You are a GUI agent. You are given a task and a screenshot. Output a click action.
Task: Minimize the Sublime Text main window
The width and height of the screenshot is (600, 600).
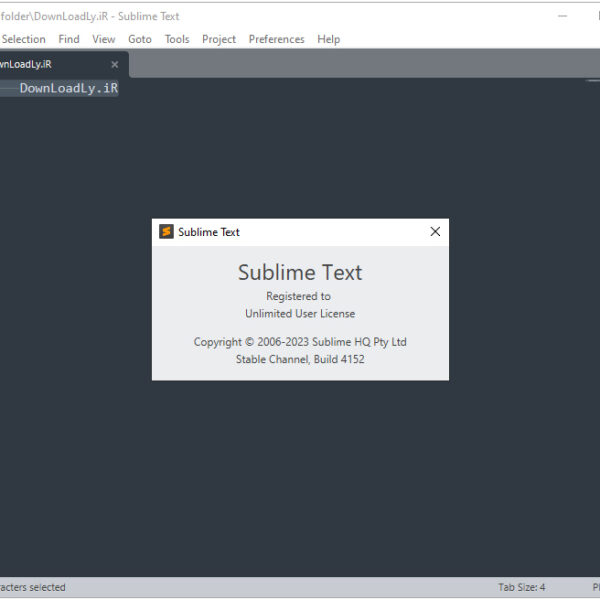562,16
